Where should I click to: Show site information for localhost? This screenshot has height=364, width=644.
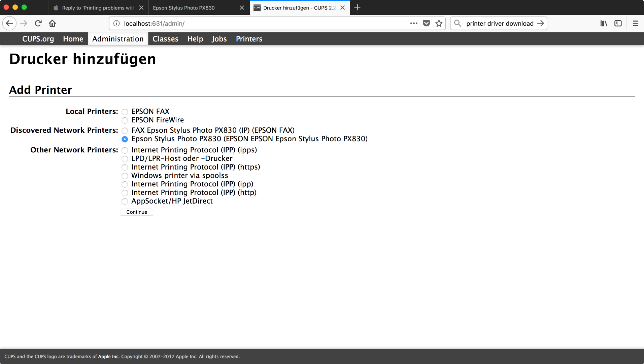click(x=116, y=23)
